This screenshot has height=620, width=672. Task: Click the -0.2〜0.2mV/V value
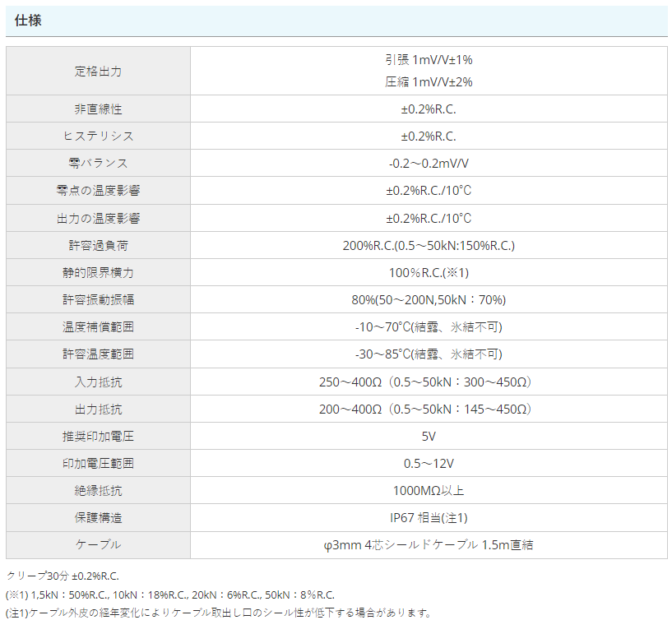[429, 164]
